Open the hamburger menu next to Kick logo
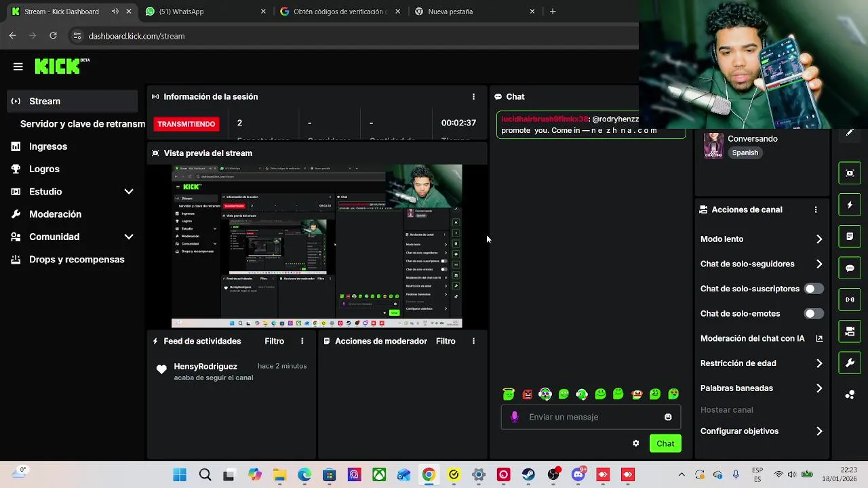The width and height of the screenshot is (868, 488). pyautogui.click(x=18, y=66)
